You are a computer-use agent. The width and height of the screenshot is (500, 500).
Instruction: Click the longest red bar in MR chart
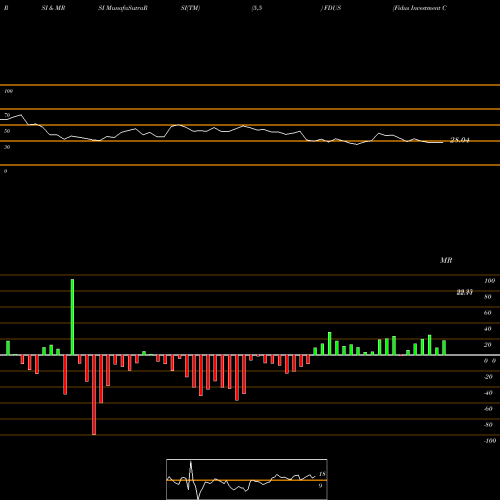[94, 395]
